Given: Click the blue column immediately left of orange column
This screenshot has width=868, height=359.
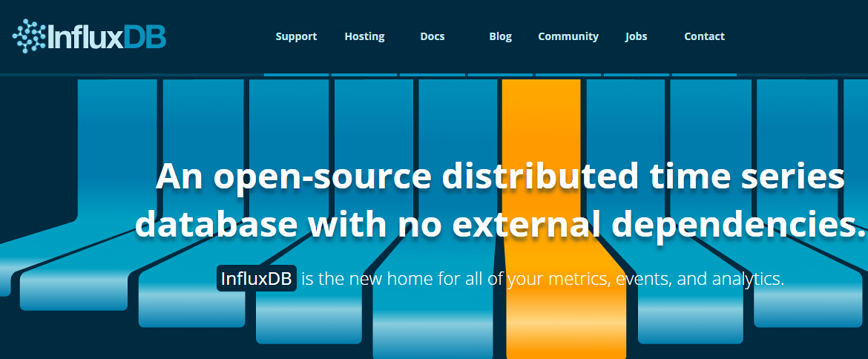Looking at the screenshot, I should click(x=457, y=119).
